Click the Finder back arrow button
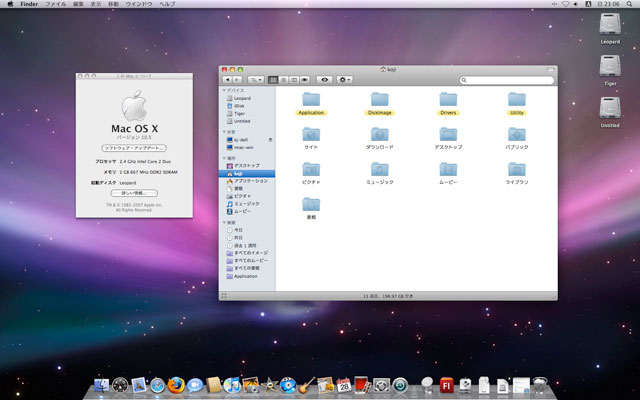640x400 pixels. click(x=228, y=79)
